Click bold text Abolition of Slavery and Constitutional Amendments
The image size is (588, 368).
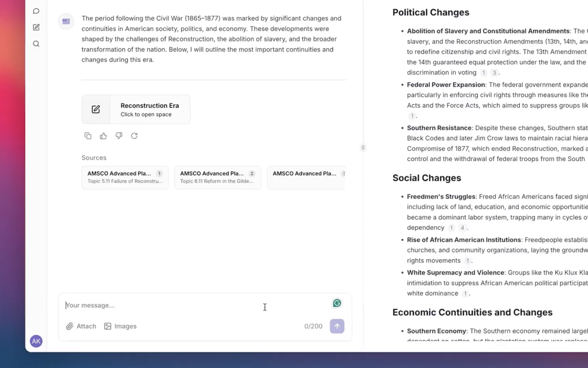pyautogui.click(x=488, y=31)
